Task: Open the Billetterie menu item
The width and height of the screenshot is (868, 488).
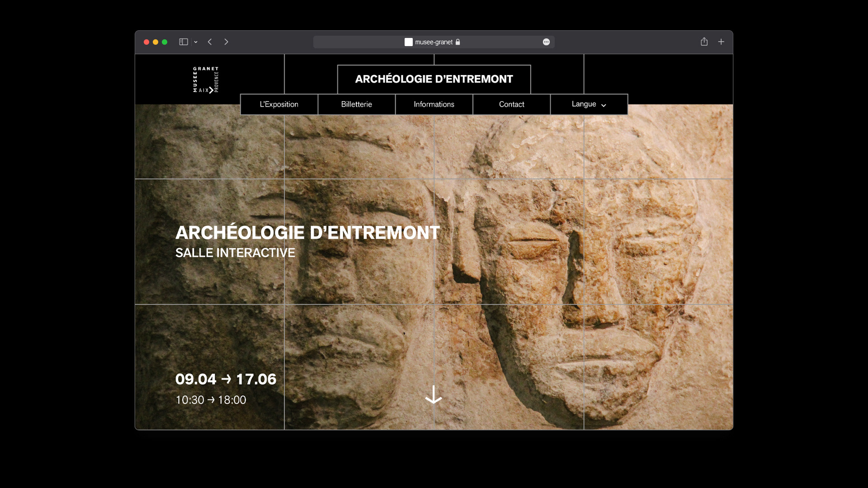Action: click(x=356, y=104)
